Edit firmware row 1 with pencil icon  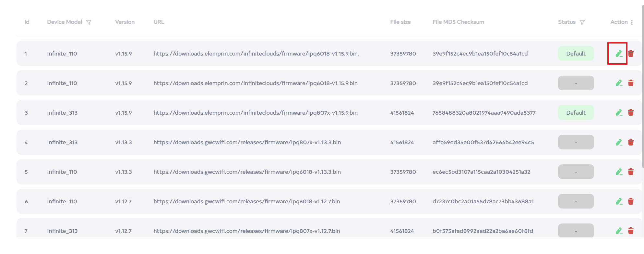coord(619,54)
